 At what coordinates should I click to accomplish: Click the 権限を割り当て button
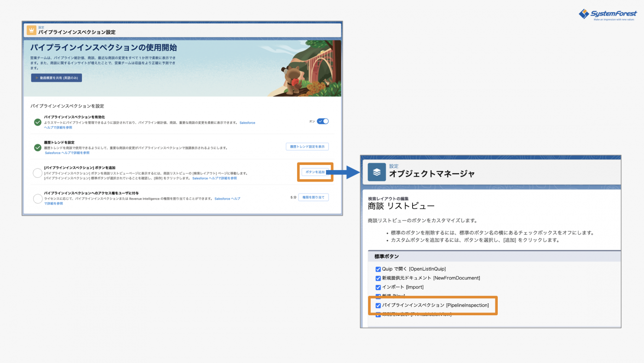tap(314, 197)
